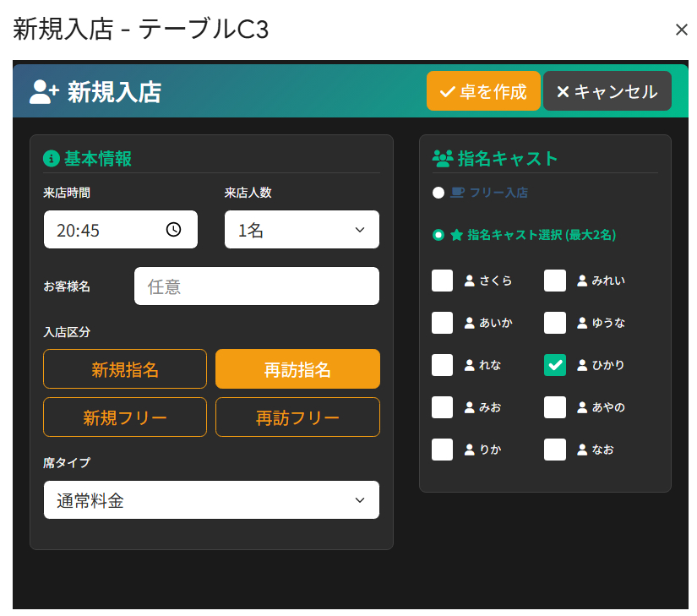Screen dimensions: 697x616
Task: Click the person icon beside れな
Action: coord(470,365)
